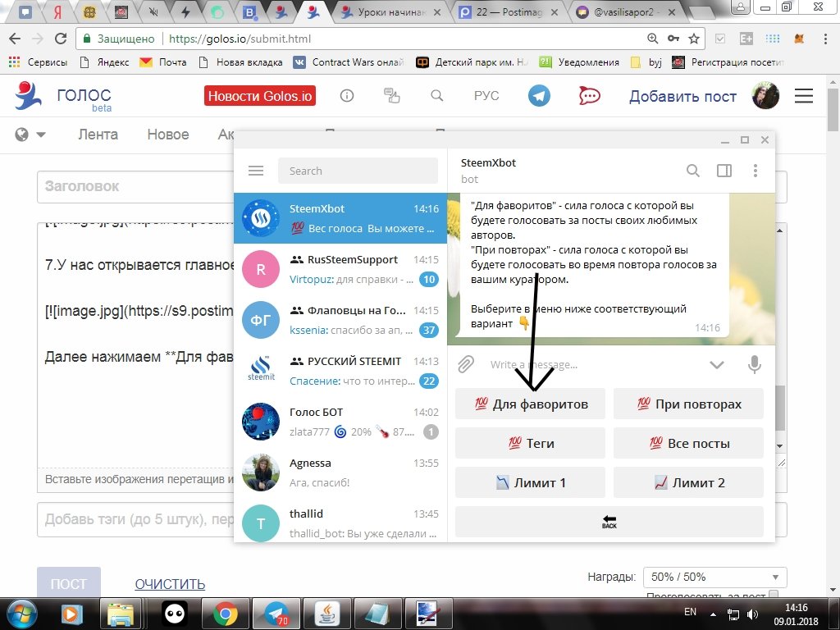
Task: Switch to the Новое tab
Action: [168, 135]
